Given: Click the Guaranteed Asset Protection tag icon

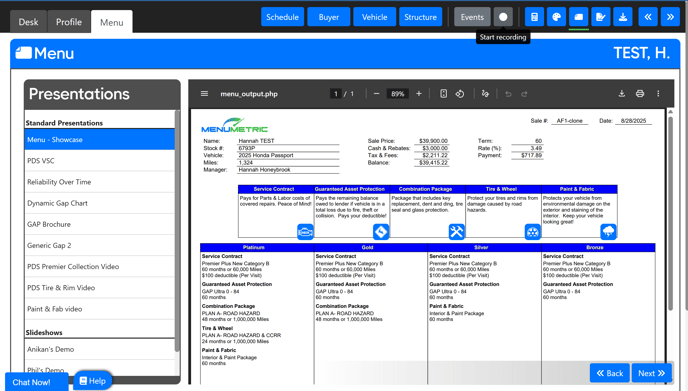Looking at the screenshot, I should click(381, 231).
